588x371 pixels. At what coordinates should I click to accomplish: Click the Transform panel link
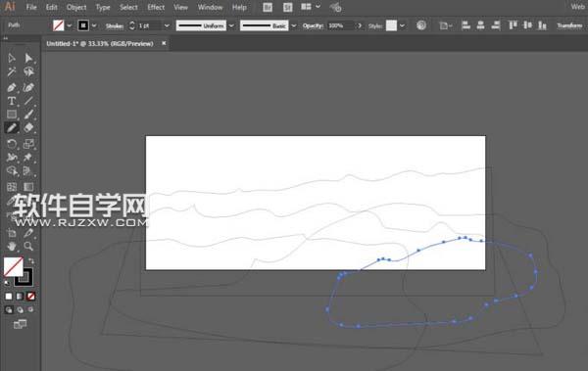(569, 25)
